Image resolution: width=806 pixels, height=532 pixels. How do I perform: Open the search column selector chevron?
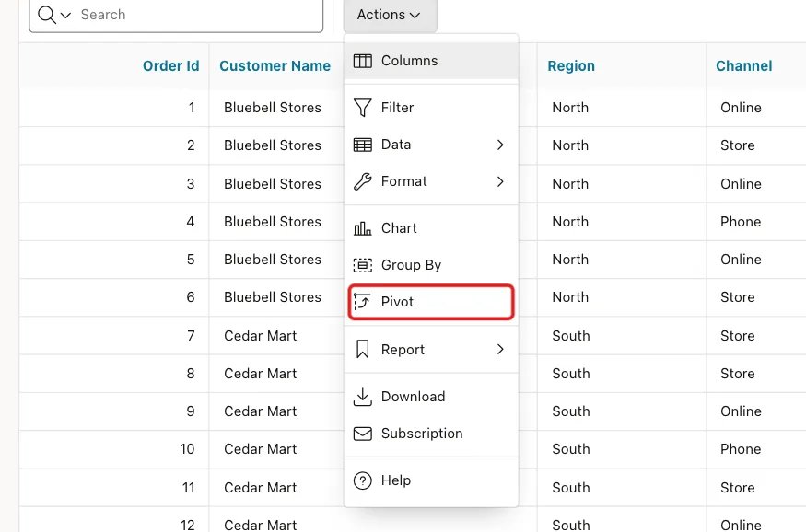point(65,16)
